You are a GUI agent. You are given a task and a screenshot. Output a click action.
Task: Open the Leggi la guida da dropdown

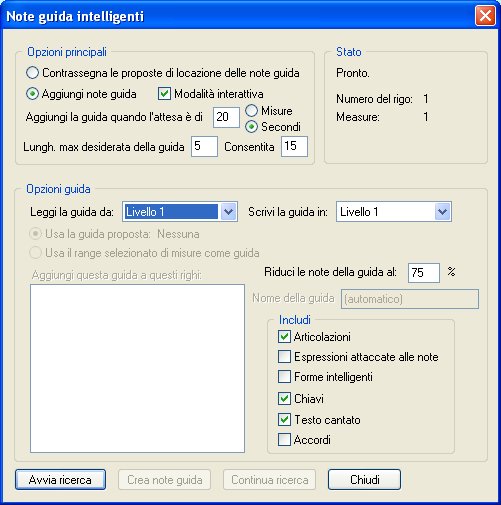pyautogui.click(x=180, y=212)
